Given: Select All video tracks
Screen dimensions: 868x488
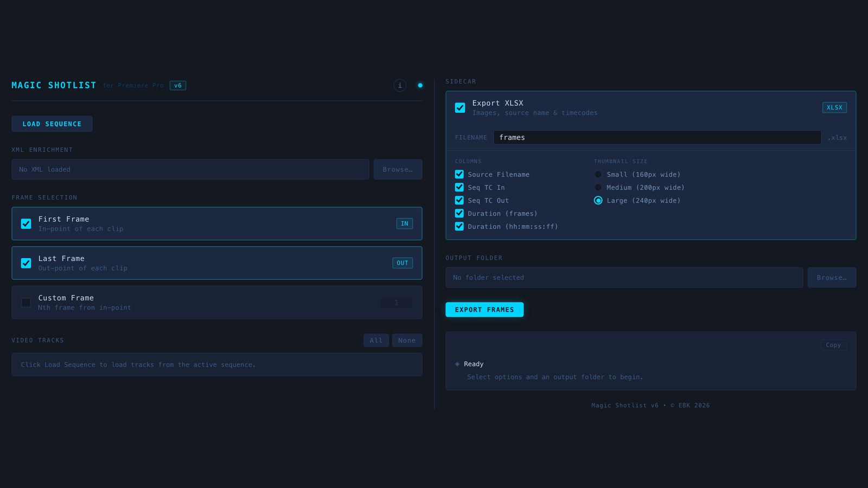Looking at the screenshot, I should tap(376, 341).
